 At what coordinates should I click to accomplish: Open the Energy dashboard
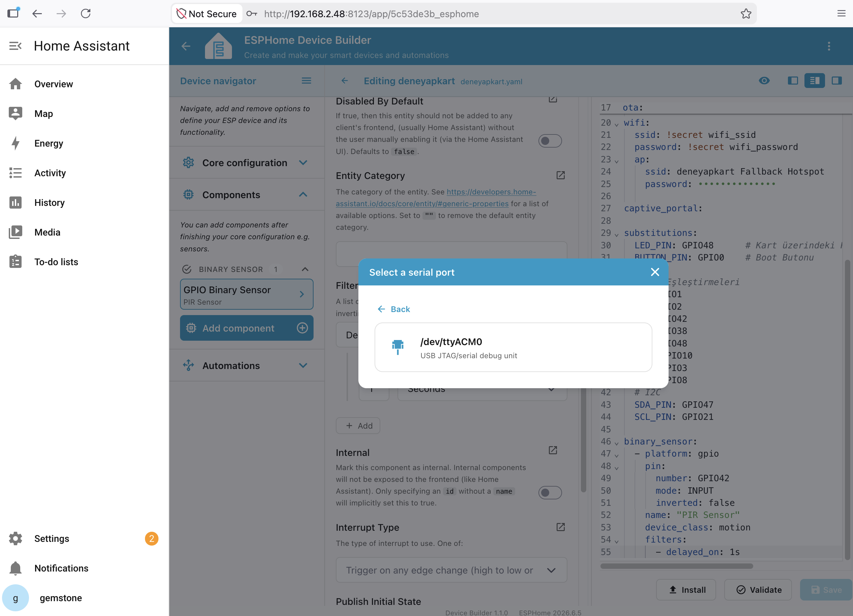(x=84, y=143)
